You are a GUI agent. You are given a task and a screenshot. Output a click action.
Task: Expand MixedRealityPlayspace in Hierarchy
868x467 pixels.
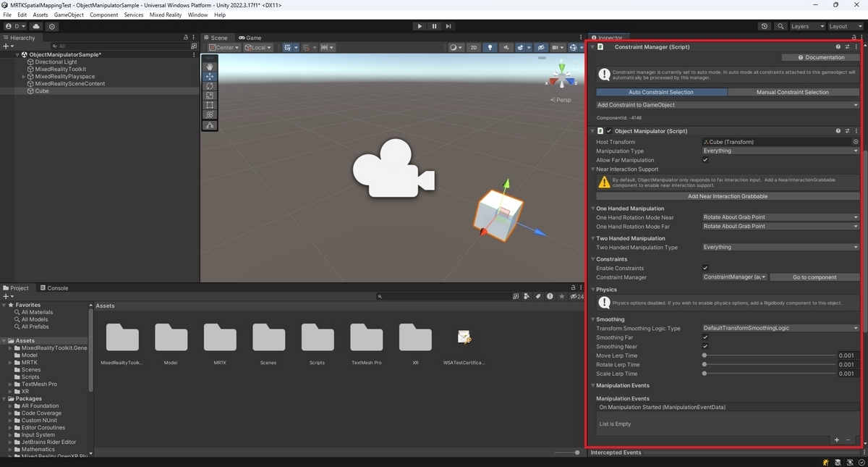[x=24, y=77]
